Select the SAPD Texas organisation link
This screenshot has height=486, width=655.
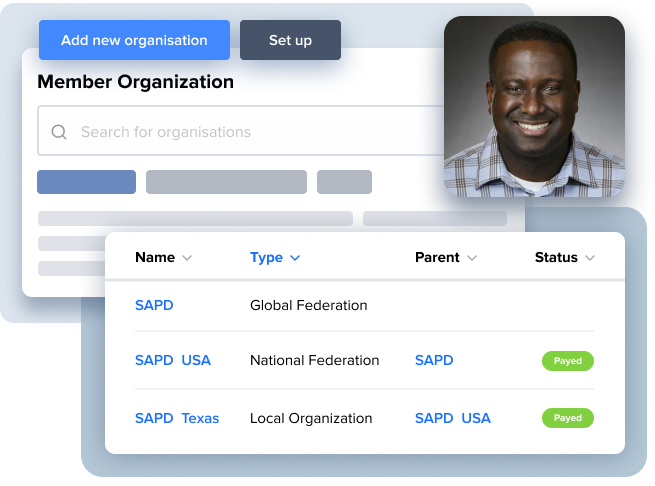177,418
